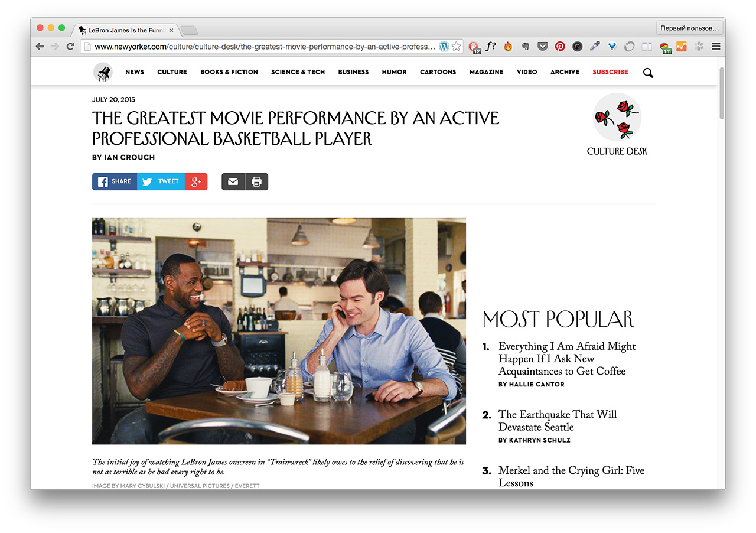Open the News section

pos(135,72)
